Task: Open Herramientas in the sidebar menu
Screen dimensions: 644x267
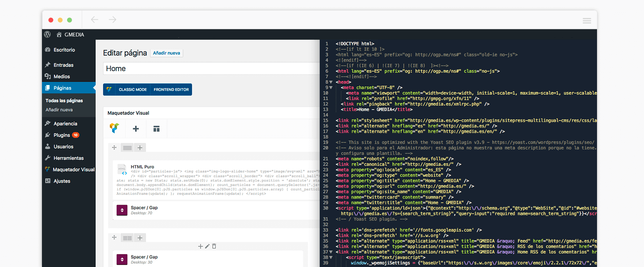Action: 69,158
